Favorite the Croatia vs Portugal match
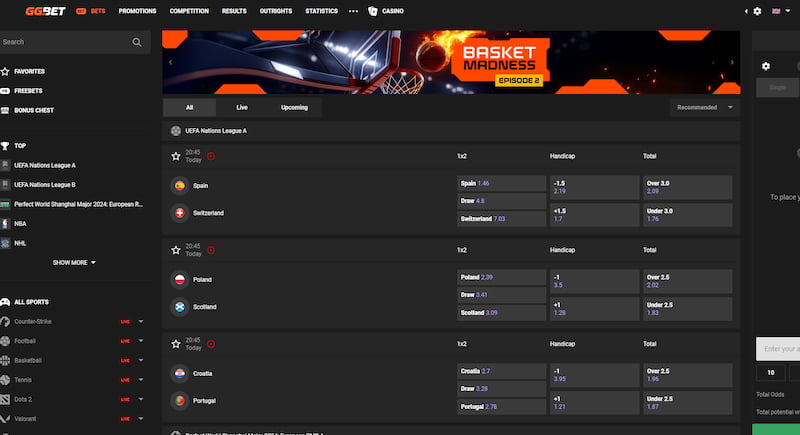The height and width of the screenshot is (435, 800). [x=176, y=344]
